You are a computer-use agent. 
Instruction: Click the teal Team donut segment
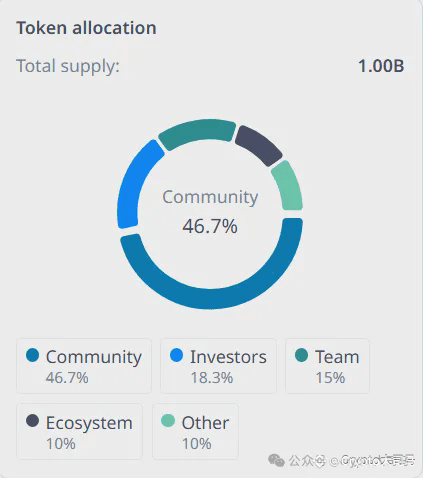point(197,133)
